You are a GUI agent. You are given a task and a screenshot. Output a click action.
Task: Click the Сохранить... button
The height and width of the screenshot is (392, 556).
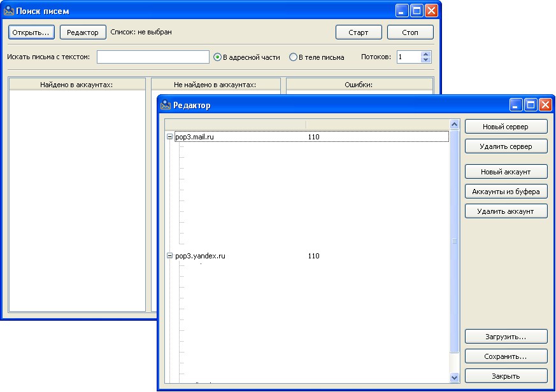tap(506, 356)
